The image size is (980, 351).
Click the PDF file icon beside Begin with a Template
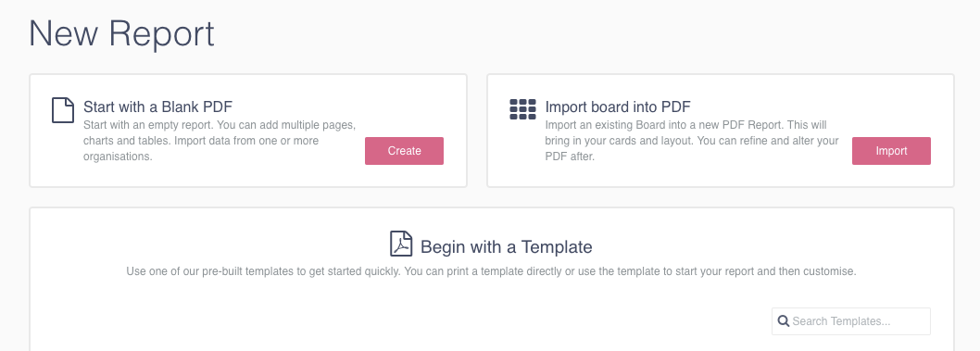tap(401, 244)
